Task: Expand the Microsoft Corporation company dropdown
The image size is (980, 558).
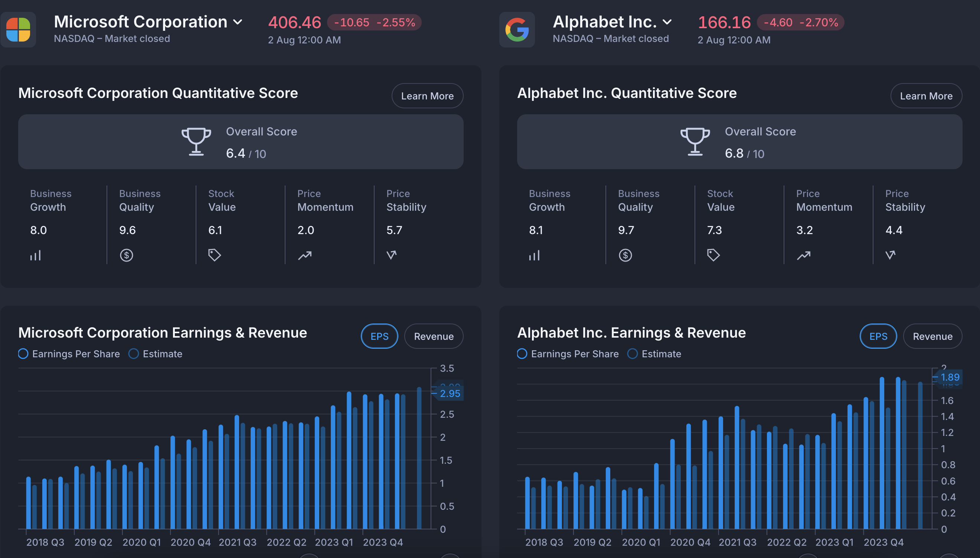Action: point(238,22)
